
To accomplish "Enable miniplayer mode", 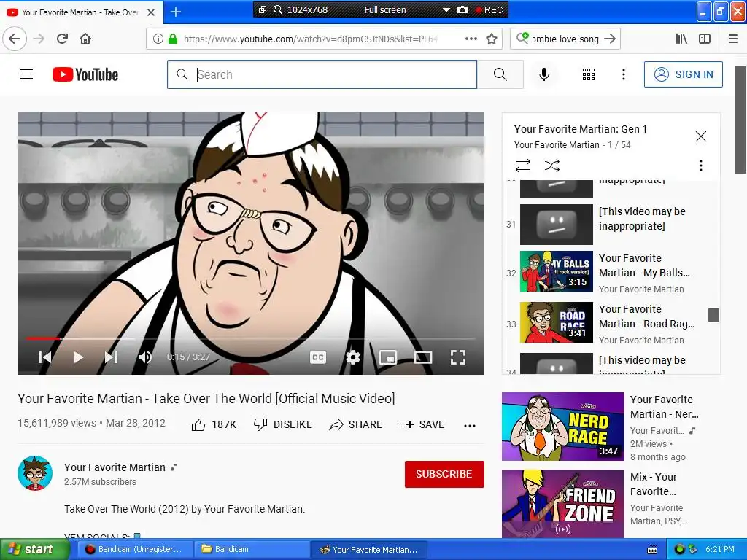I will coord(388,357).
